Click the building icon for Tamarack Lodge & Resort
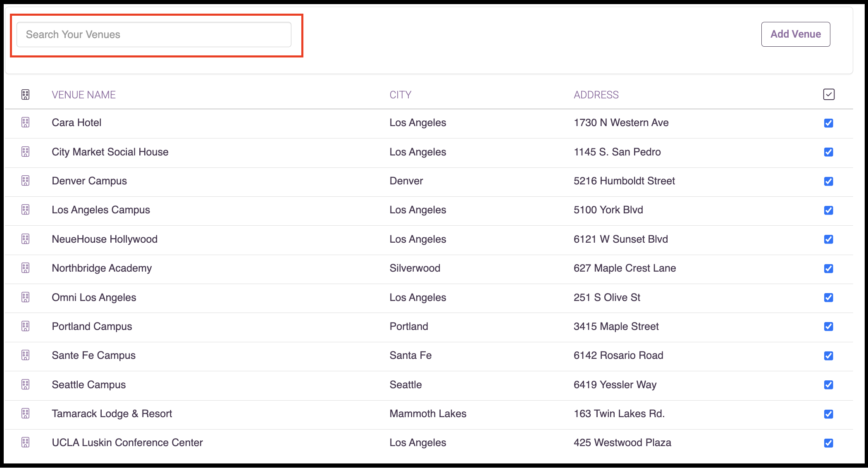The height and width of the screenshot is (468, 868). tap(25, 413)
